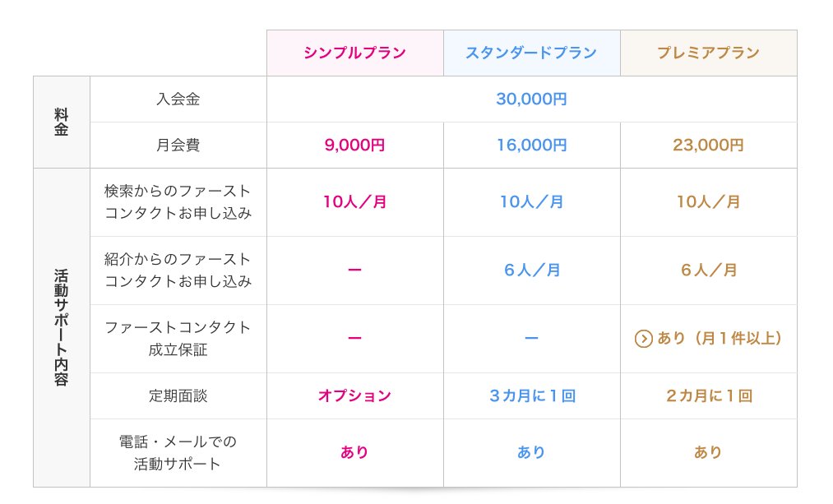
Task: Click the circled arrow icon beside あり（月１件以上）
Action: [644, 339]
